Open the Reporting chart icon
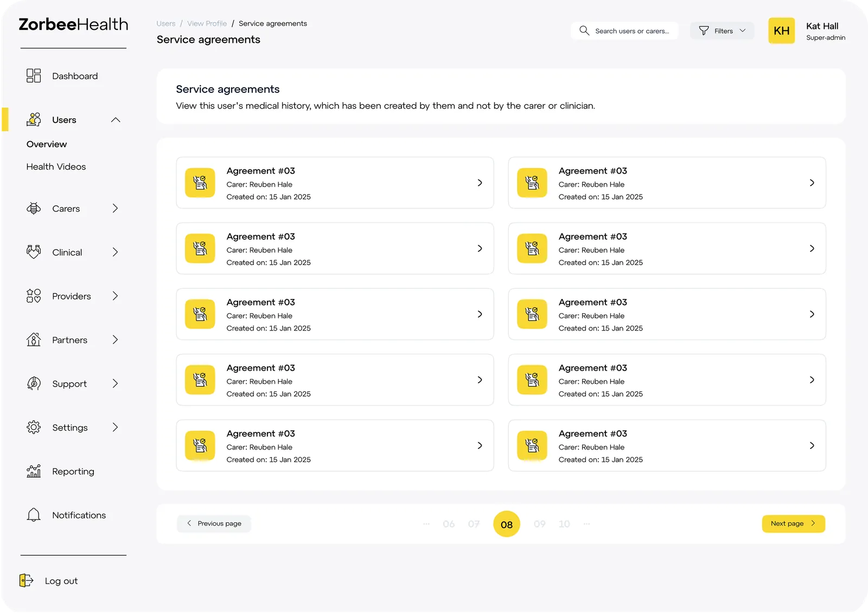The height and width of the screenshot is (615, 868). point(34,471)
